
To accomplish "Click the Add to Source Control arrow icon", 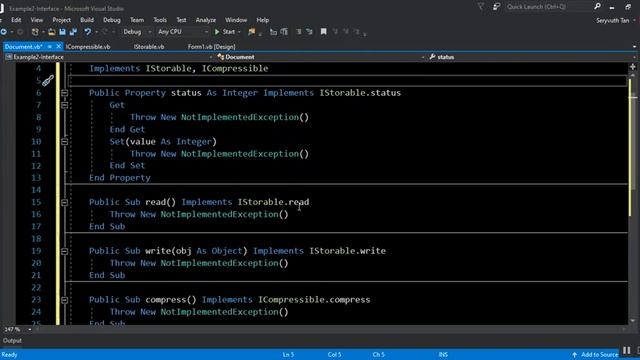I will (574, 355).
